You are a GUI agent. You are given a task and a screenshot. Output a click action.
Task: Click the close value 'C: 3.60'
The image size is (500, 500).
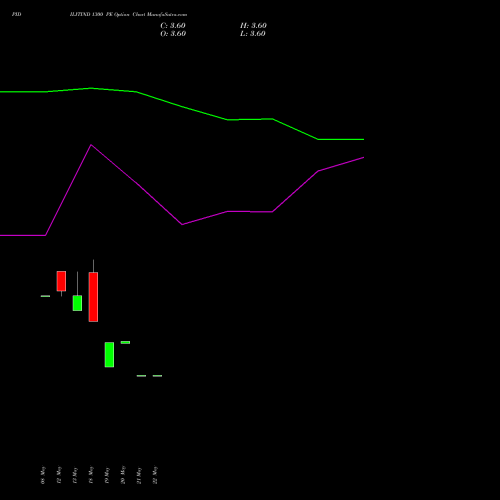pyautogui.click(x=173, y=26)
